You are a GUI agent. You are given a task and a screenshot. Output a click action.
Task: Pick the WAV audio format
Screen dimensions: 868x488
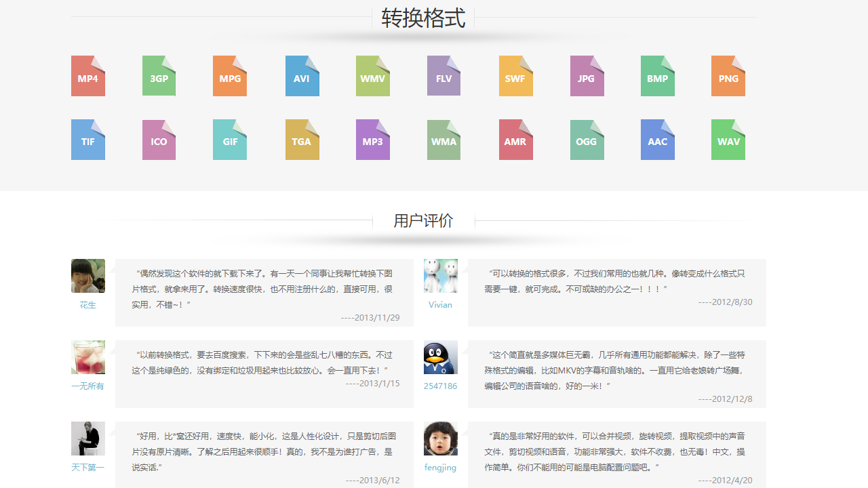[728, 140]
